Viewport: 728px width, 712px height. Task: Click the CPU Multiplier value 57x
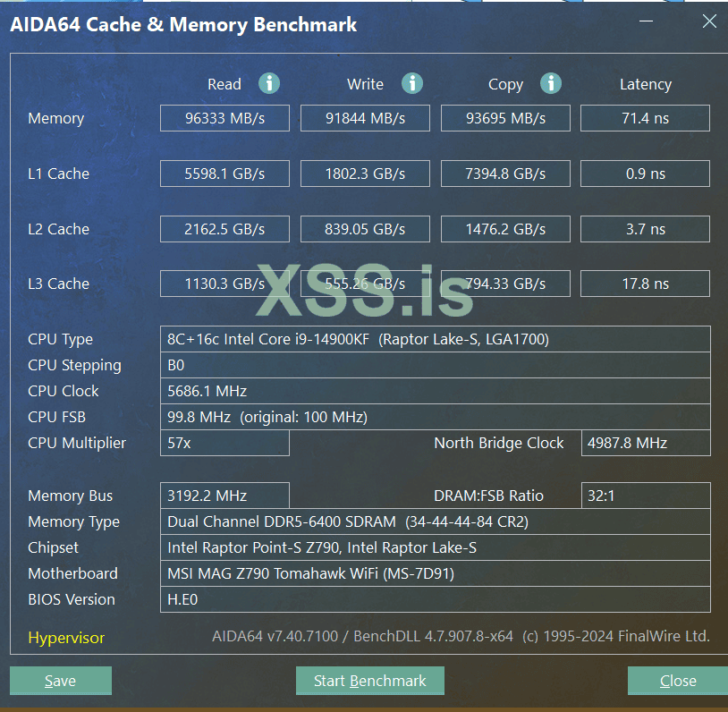pos(224,443)
